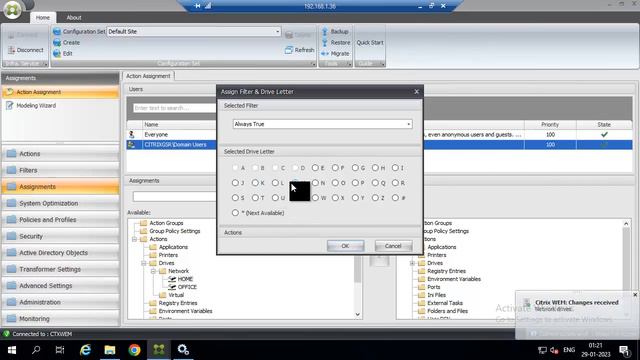Select the Next Available drive option
The image size is (640, 360).
tap(235, 213)
